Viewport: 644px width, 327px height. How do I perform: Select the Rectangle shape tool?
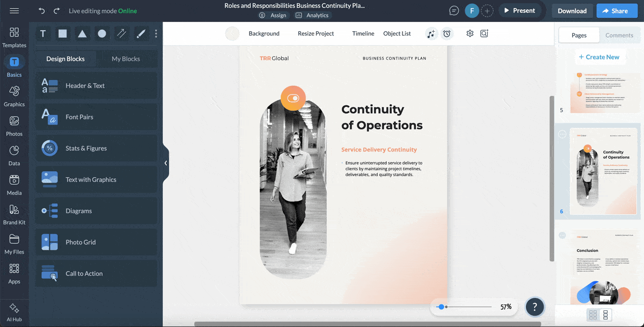click(x=62, y=33)
